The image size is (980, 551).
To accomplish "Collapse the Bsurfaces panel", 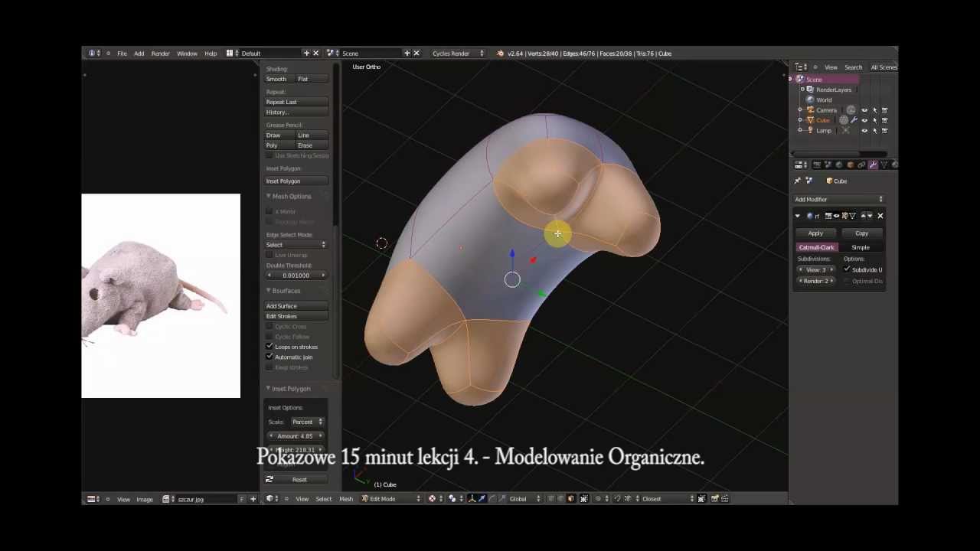I will (x=269, y=291).
